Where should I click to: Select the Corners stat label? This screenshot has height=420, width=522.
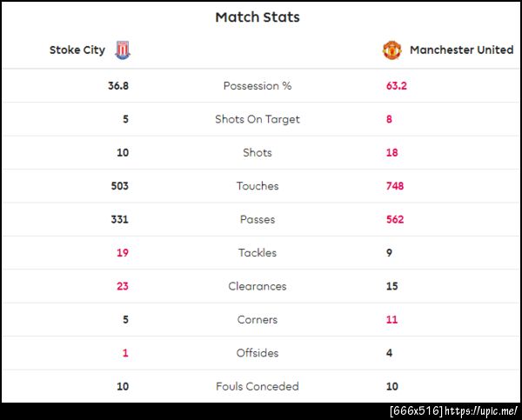pos(258,320)
